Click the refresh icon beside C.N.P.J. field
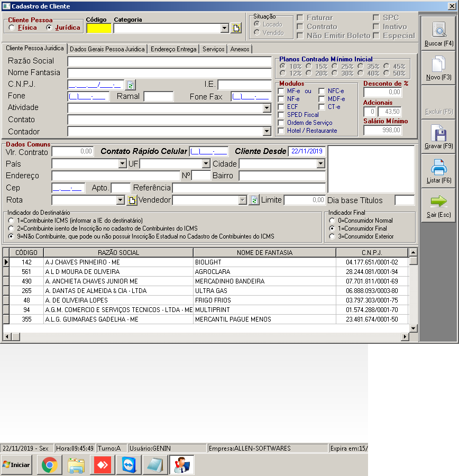Image resolution: width=459 pixels, height=476 pixels. point(131,85)
